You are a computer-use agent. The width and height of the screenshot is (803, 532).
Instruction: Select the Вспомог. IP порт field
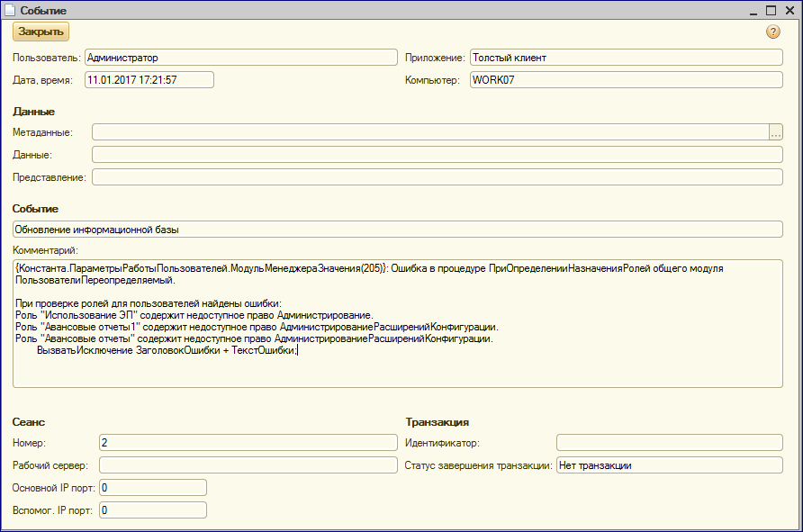[x=153, y=510]
